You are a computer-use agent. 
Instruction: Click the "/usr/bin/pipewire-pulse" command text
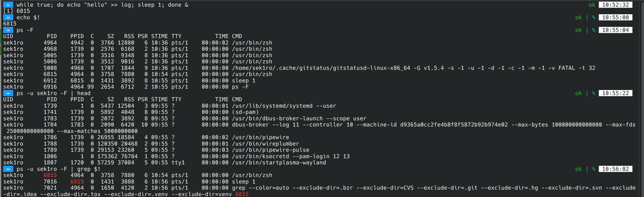[x=270, y=150]
